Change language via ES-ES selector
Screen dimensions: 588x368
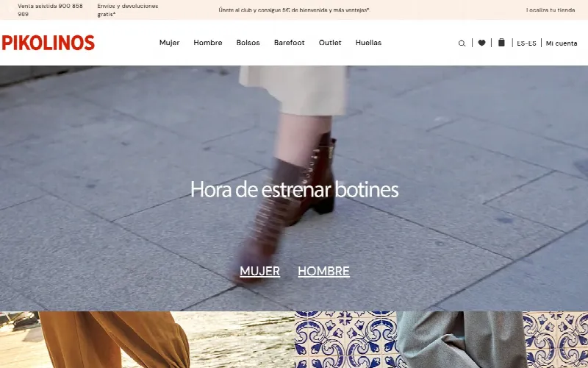click(x=526, y=43)
